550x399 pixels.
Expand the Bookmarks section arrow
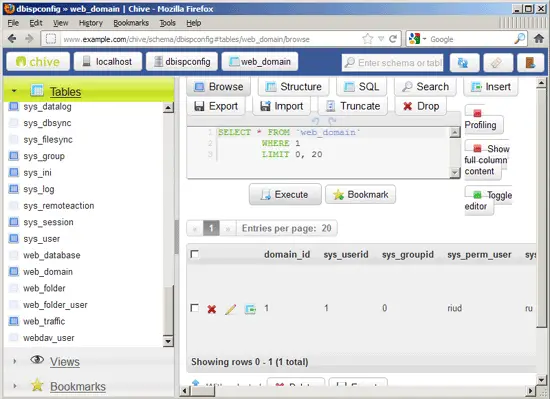tap(14, 386)
